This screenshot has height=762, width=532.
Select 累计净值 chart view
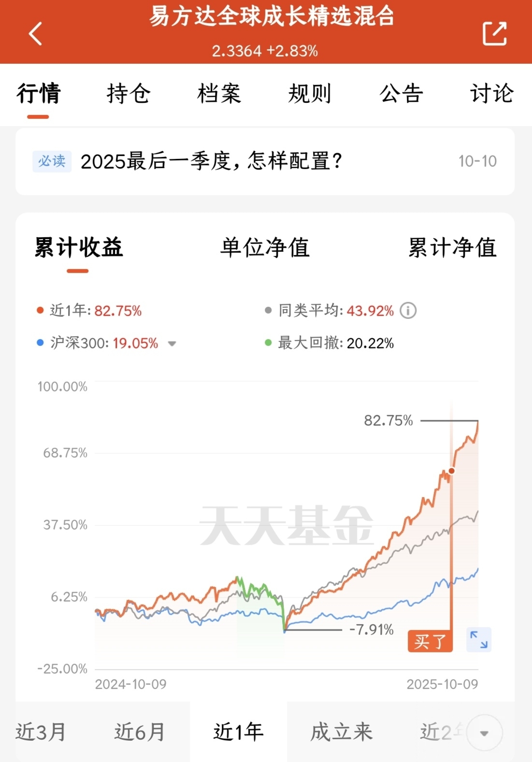click(452, 247)
